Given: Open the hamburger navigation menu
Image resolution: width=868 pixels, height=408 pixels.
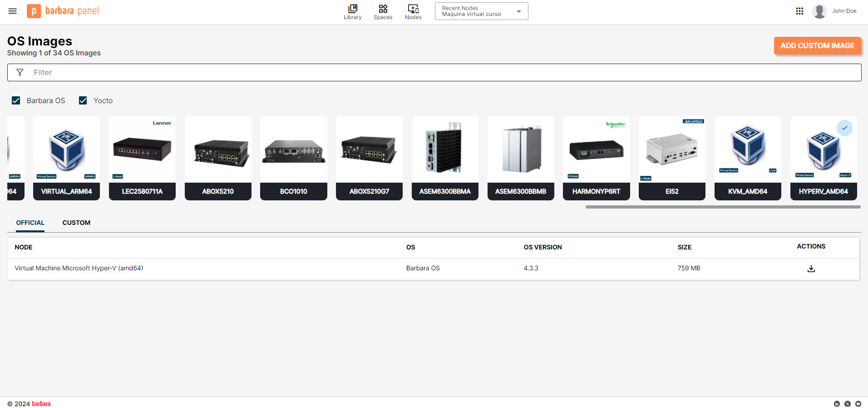Looking at the screenshot, I should (13, 11).
